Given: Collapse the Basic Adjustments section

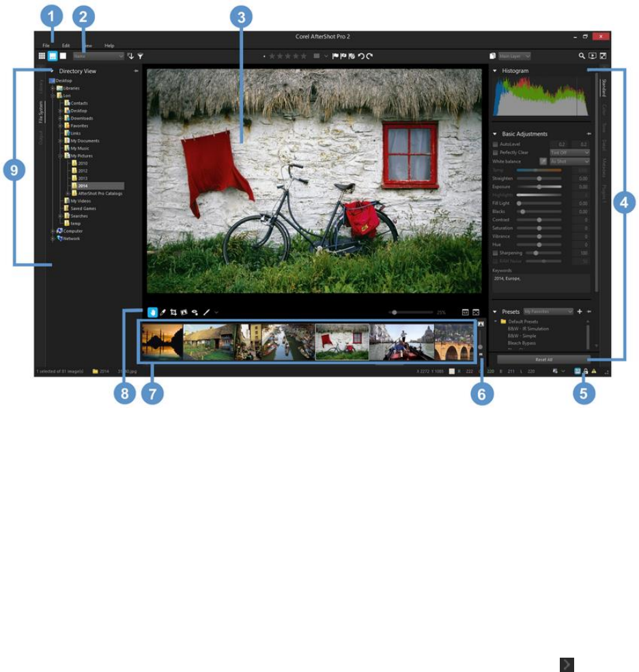Looking at the screenshot, I should tap(494, 134).
